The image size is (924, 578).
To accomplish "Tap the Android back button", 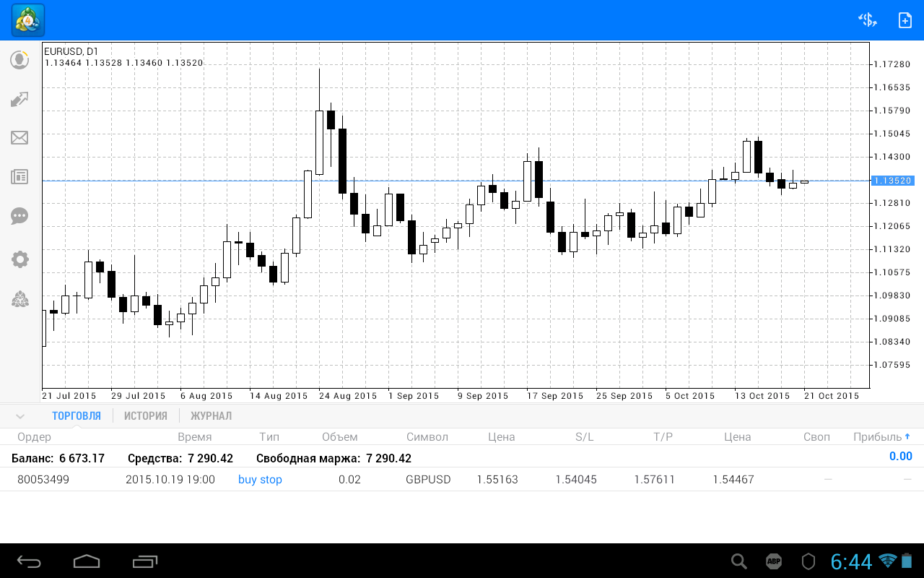I will click(x=29, y=561).
